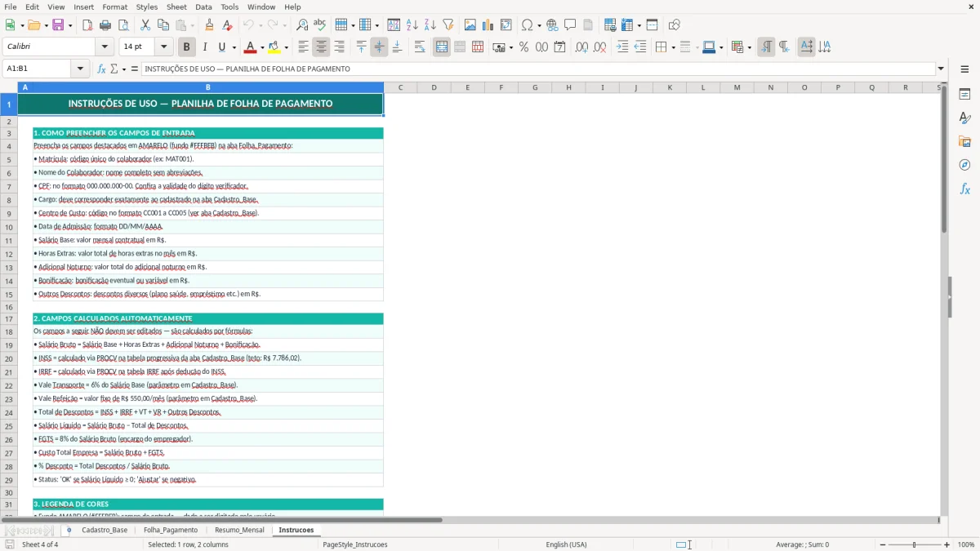Open the Borders dropdown arrow

[x=672, y=47]
